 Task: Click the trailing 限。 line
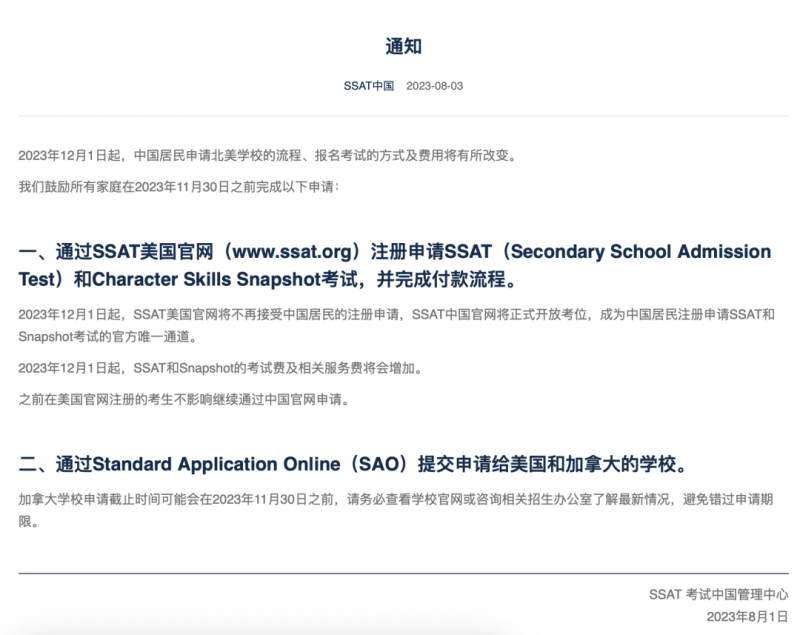[29, 522]
